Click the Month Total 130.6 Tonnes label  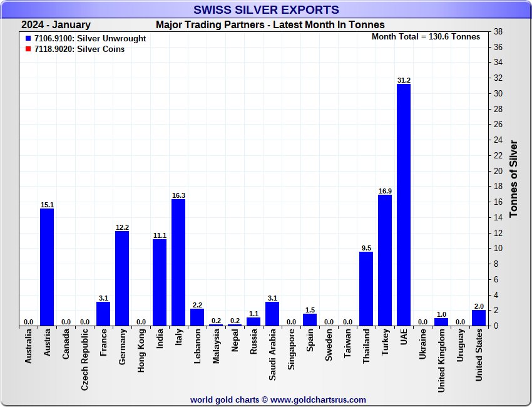pyautogui.click(x=426, y=37)
